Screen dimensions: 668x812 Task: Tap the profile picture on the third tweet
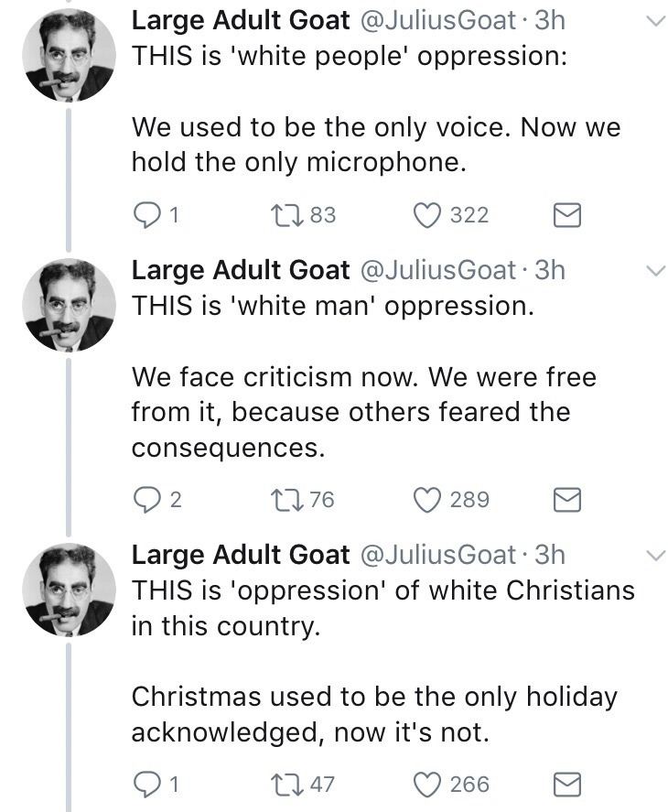[x=69, y=590]
